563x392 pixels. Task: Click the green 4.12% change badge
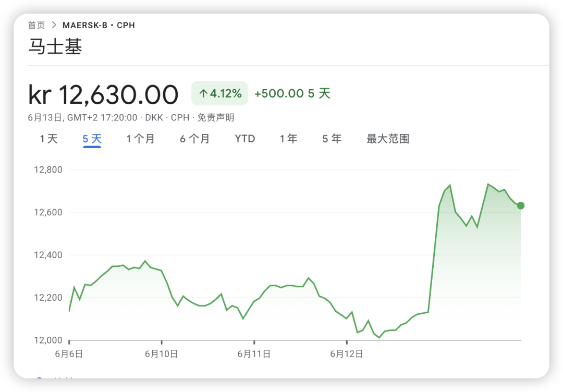(x=220, y=93)
